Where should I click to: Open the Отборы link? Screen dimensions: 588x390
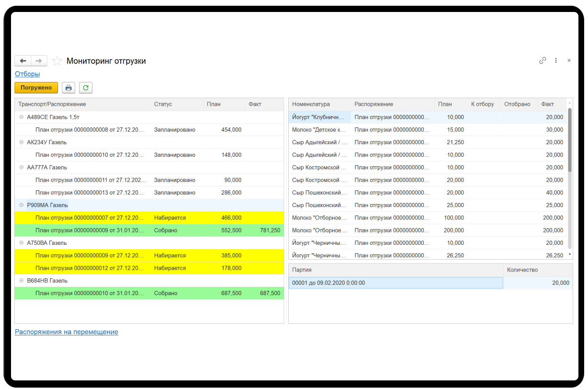(x=27, y=74)
